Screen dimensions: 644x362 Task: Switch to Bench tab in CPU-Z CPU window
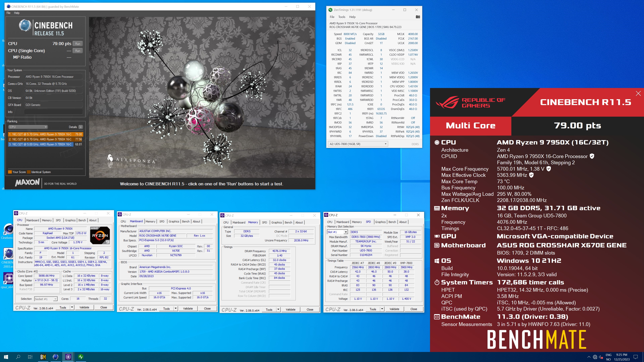click(82, 220)
